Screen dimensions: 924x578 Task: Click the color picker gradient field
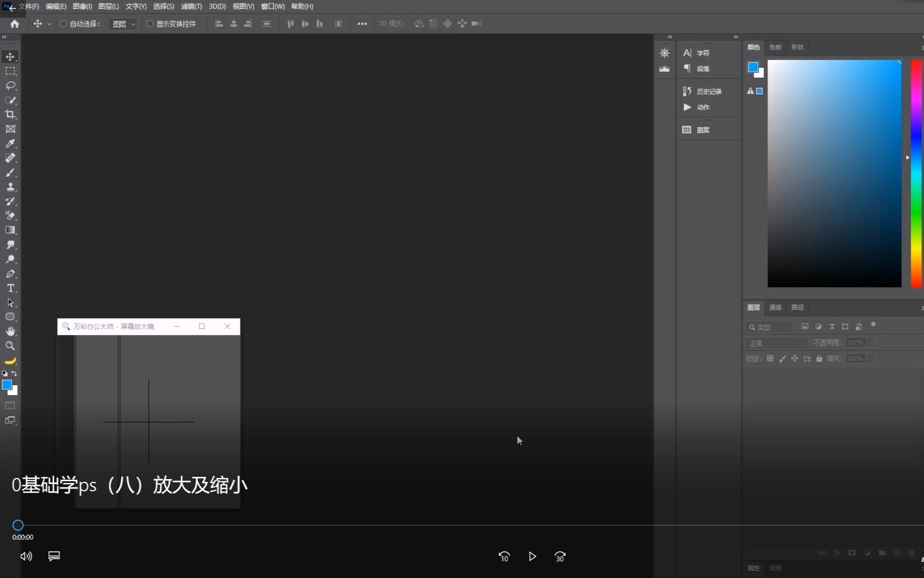[x=835, y=173]
